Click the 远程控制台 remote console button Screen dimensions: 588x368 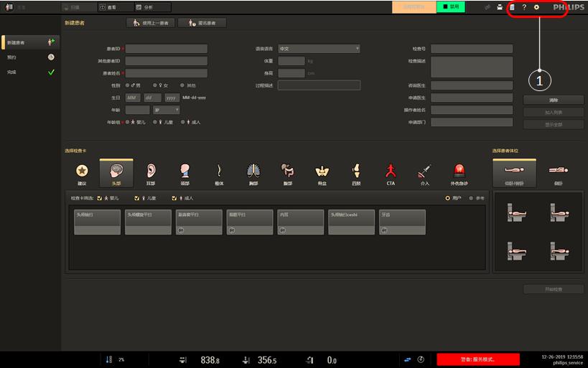click(414, 6)
